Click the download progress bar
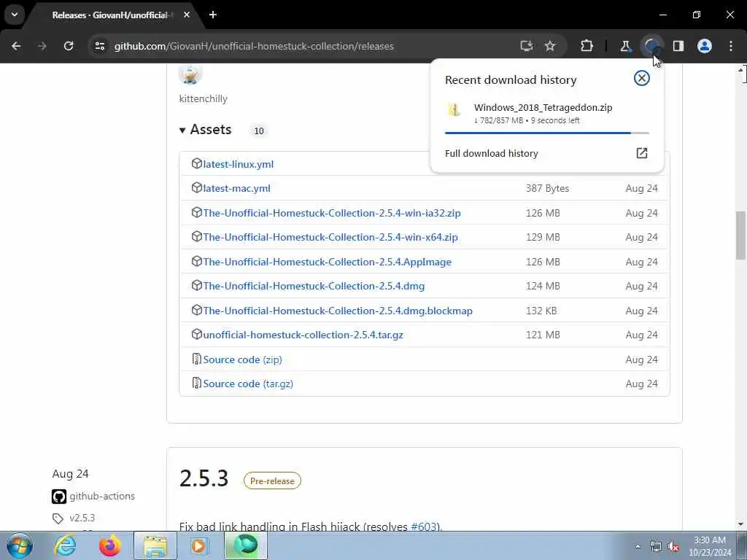 click(x=546, y=133)
